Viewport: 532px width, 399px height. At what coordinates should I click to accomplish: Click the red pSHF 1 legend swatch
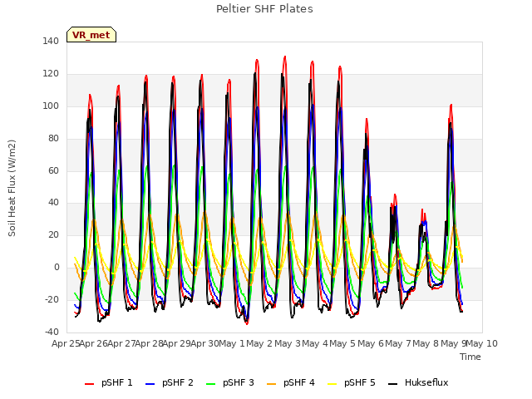point(89,384)
